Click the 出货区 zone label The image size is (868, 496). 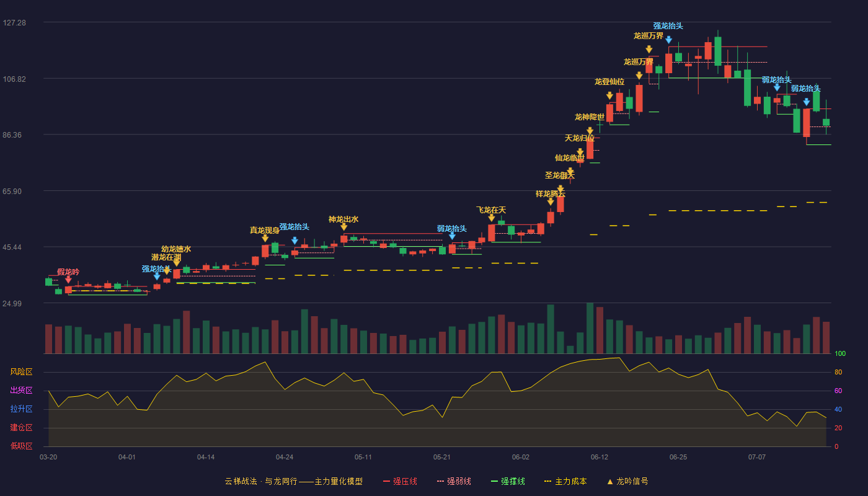[21, 391]
